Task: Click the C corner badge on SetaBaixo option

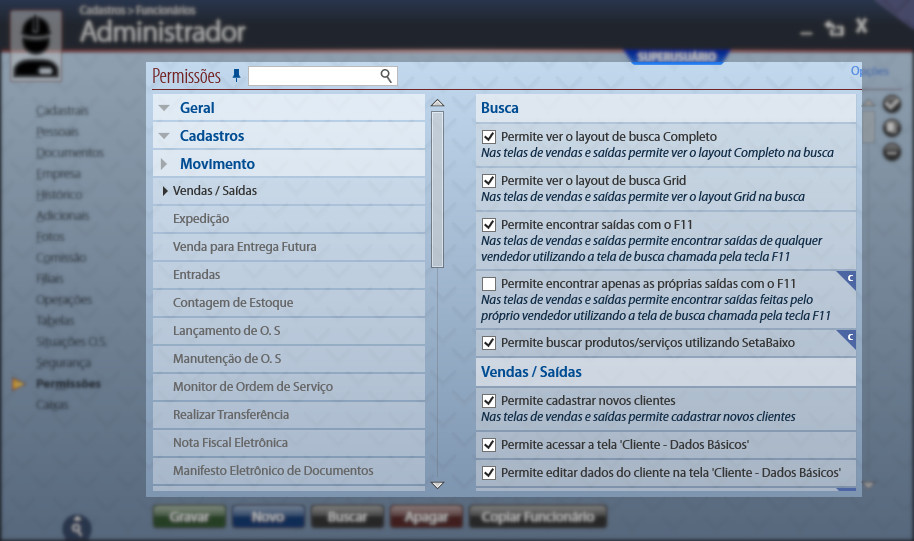Action: point(847,339)
